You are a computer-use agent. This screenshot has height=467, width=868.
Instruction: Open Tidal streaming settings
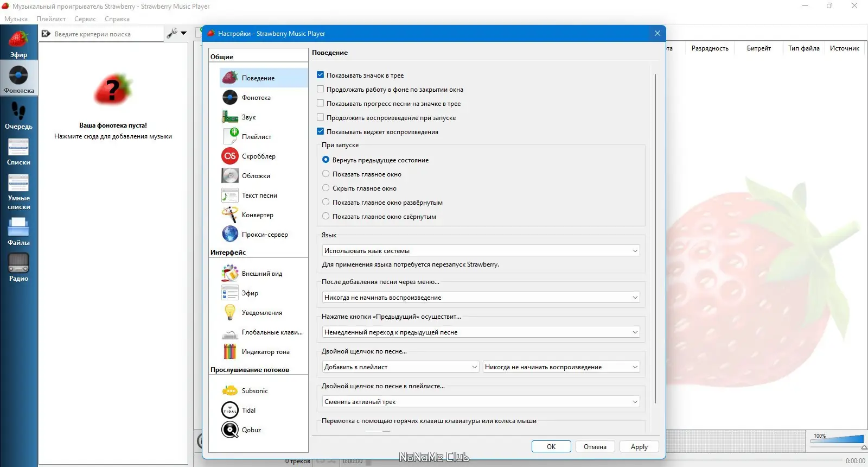(264, 411)
